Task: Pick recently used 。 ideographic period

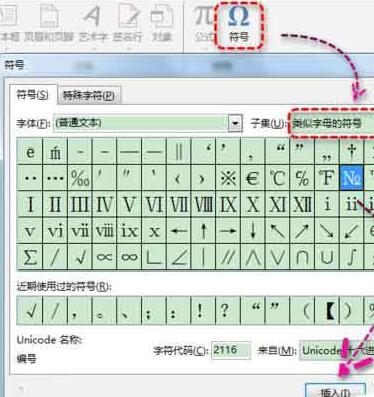Action: click(x=105, y=311)
